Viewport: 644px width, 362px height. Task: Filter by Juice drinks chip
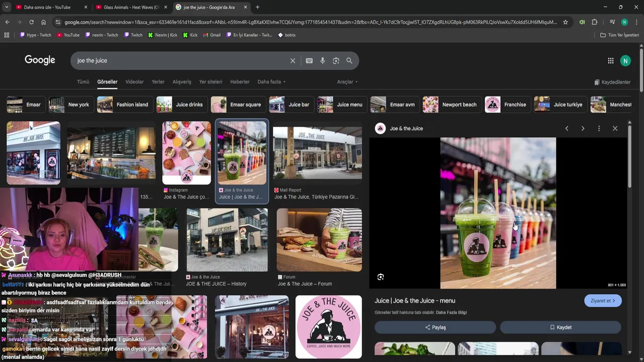[182, 105]
